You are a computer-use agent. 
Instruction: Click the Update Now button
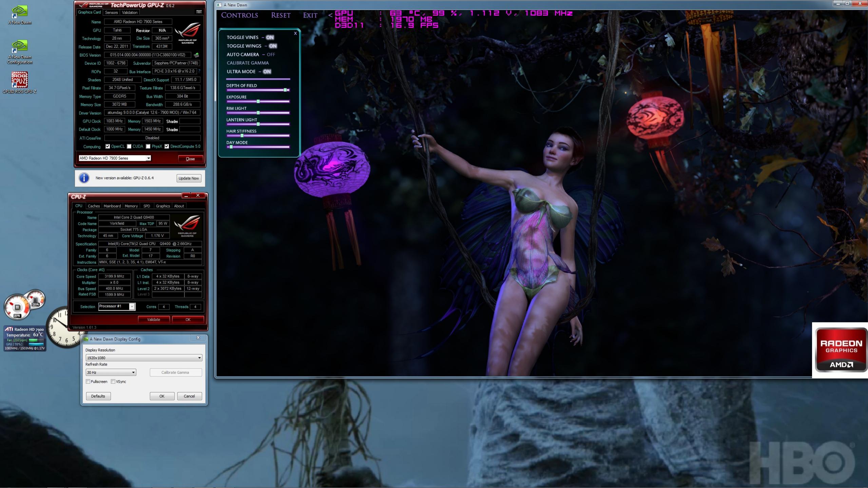(189, 178)
